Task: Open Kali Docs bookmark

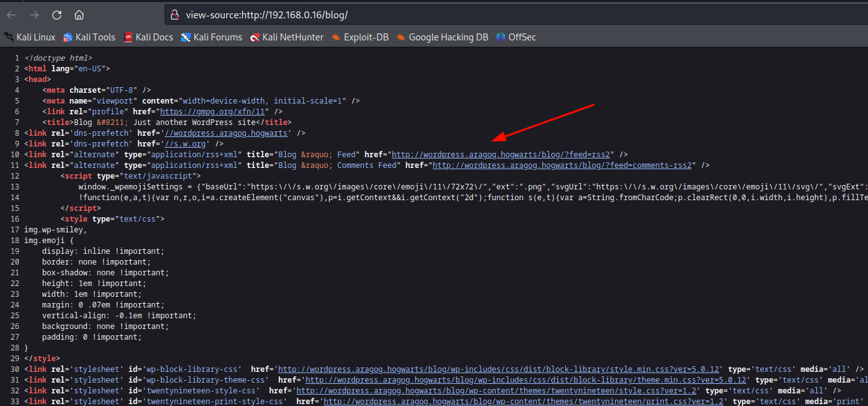Action: 148,37
